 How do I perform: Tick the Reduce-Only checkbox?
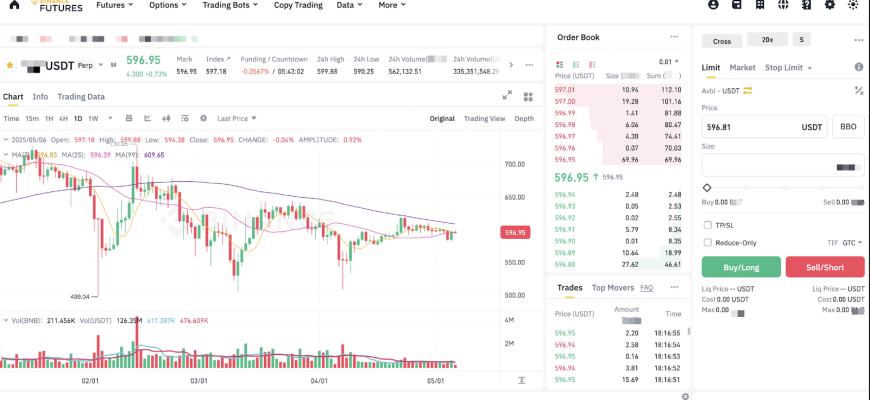pos(708,242)
